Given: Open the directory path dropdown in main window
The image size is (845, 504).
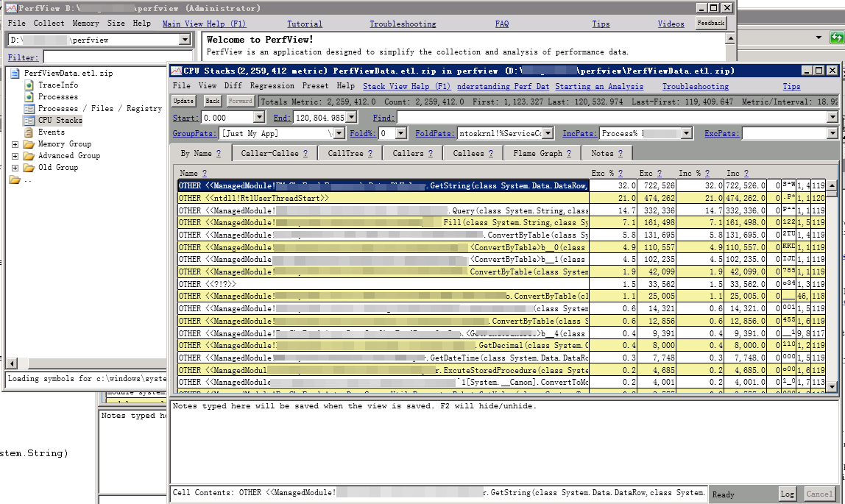Looking at the screenshot, I should click(185, 40).
